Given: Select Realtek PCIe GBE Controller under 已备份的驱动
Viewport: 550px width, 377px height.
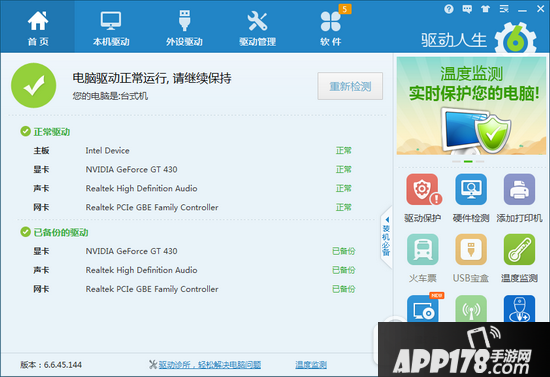Looking at the screenshot, I should [x=194, y=289].
